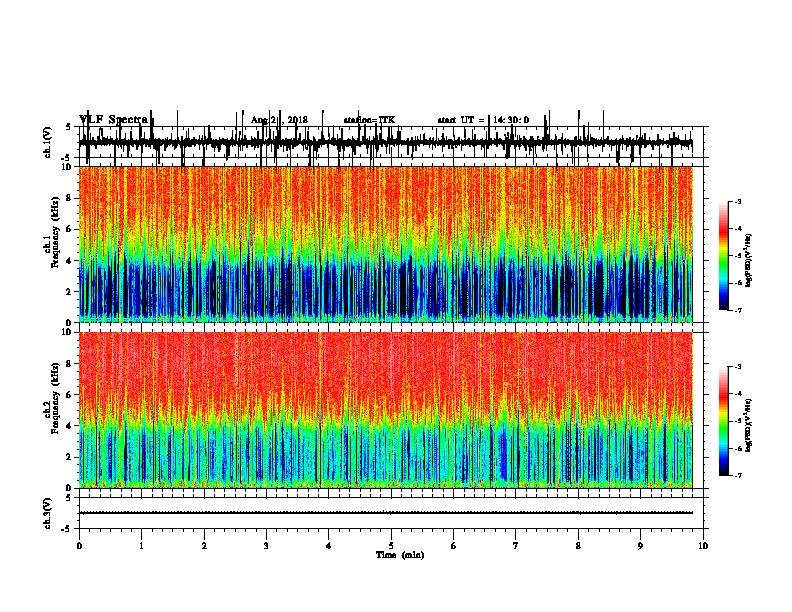The image size is (792, 612).
Task: Click time axis tick label 1
Action: [x=141, y=546]
